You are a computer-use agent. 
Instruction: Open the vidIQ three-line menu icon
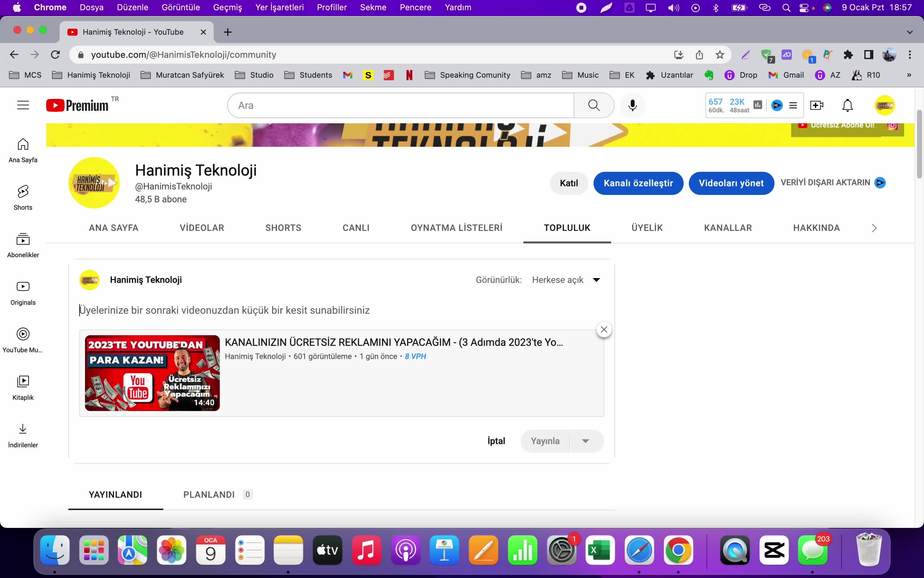(793, 105)
